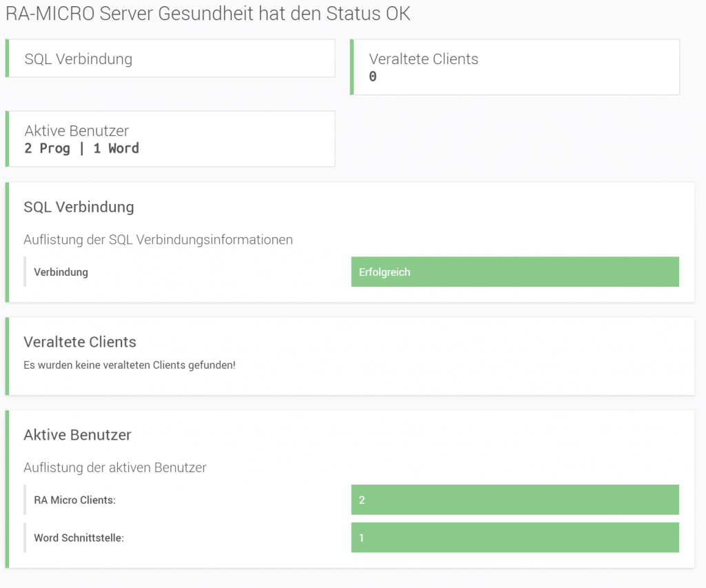The image size is (706, 588).
Task: Select 'Auflistung der aktiven Benutzer' subtitle
Action: [x=115, y=467]
